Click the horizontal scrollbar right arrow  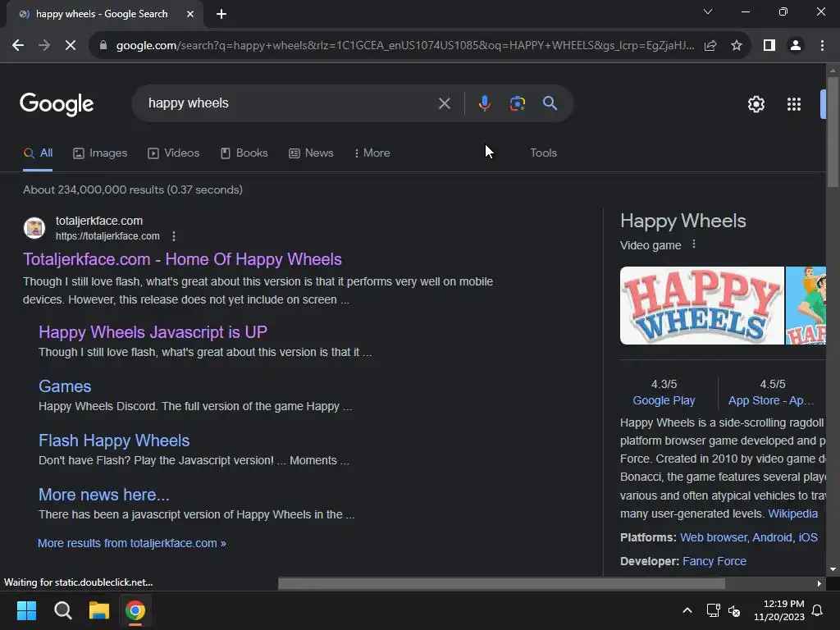(x=819, y=583)
